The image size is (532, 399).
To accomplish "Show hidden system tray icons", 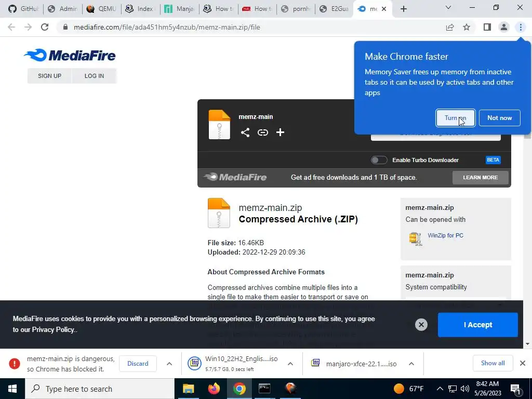I will click(x=440, y=389).
